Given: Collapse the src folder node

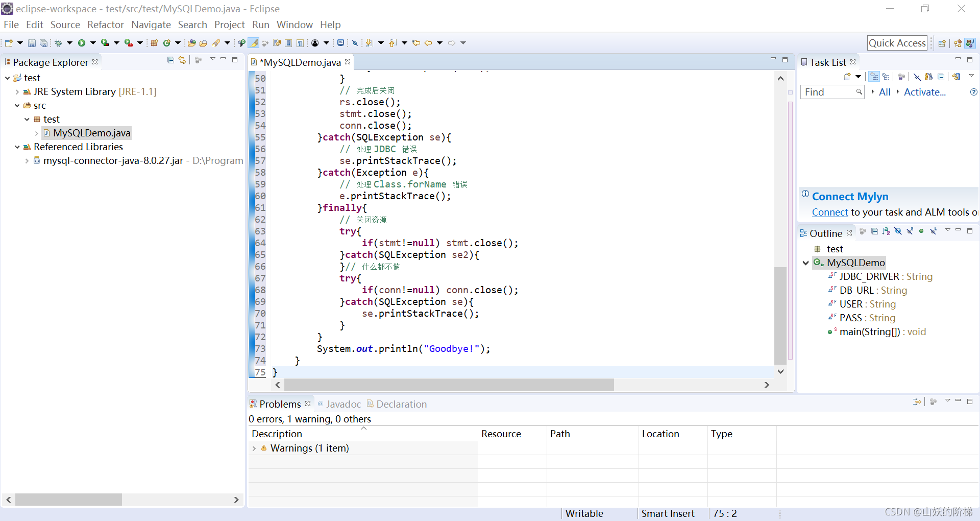Looking at the screenshot, I should 17,106.
